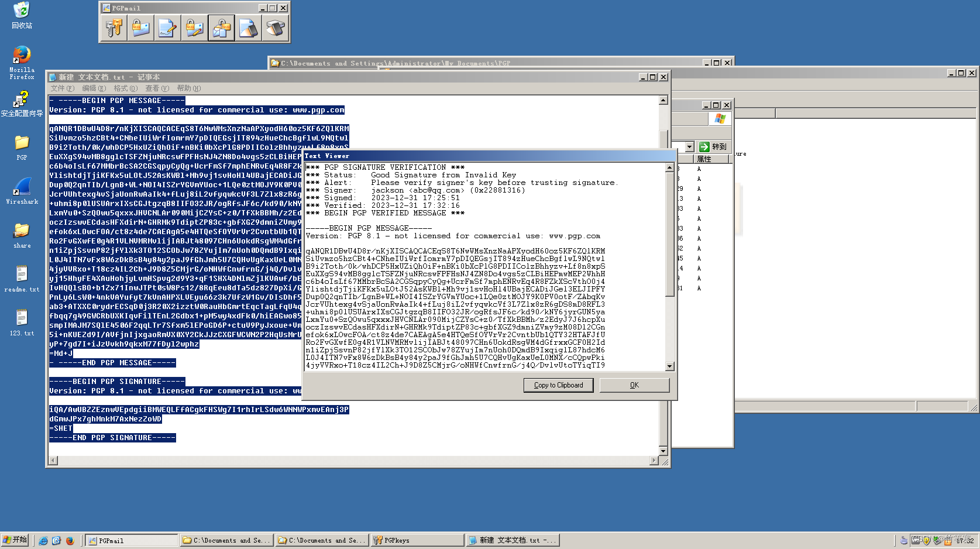Click the Windows flag logo in Explorer window
Image resolution: width=980 pixels, height=549 pixels.
click(x=720, y=119)
